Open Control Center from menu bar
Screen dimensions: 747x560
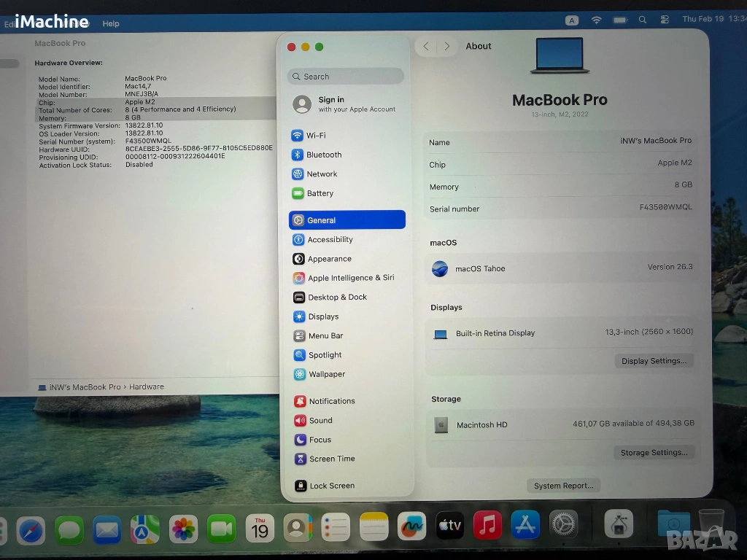pyautogui.click(x=664, y=20)
